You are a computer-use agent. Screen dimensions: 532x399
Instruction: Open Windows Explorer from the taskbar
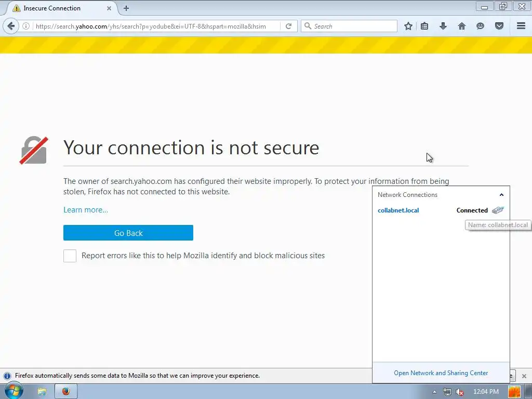click(x=42, y=392)
